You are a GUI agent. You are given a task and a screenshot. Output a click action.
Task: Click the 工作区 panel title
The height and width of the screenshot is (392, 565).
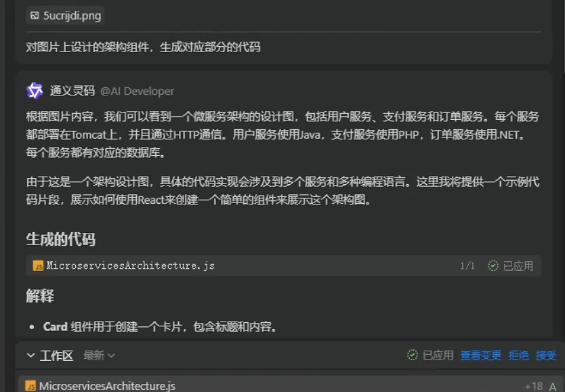point(56,355)
